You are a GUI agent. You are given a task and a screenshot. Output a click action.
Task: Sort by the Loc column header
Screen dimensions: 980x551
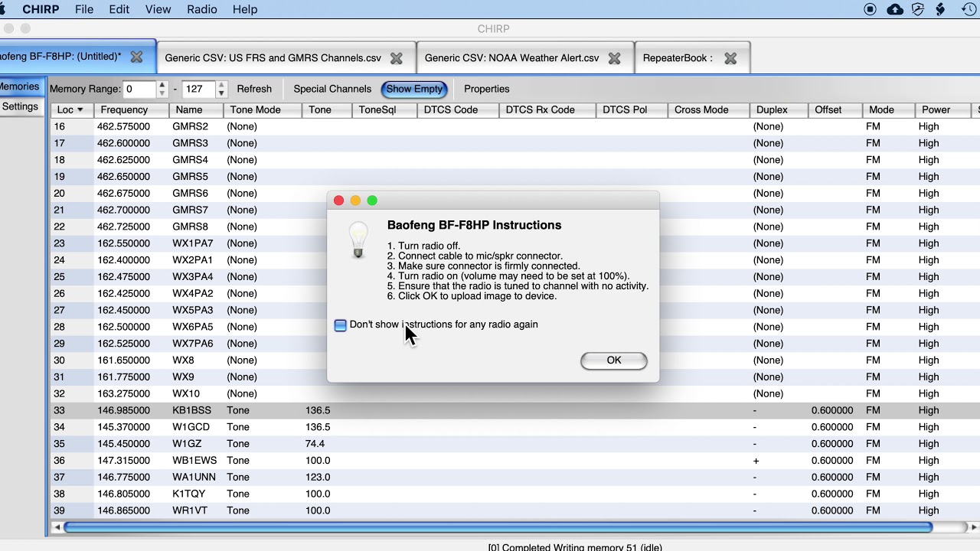click(72, 110)
